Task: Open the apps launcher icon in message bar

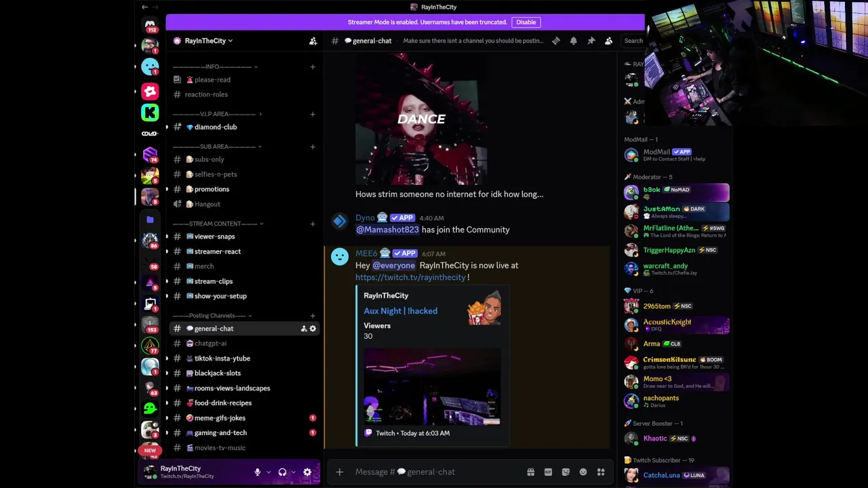Action: pyautogui.click(x=601, y=472)
